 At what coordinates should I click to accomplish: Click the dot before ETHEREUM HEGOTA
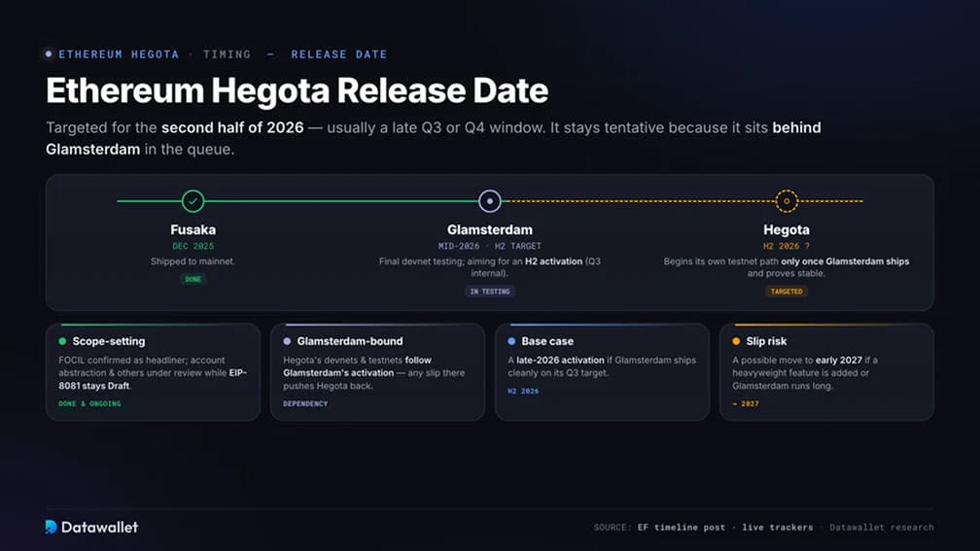49,54
